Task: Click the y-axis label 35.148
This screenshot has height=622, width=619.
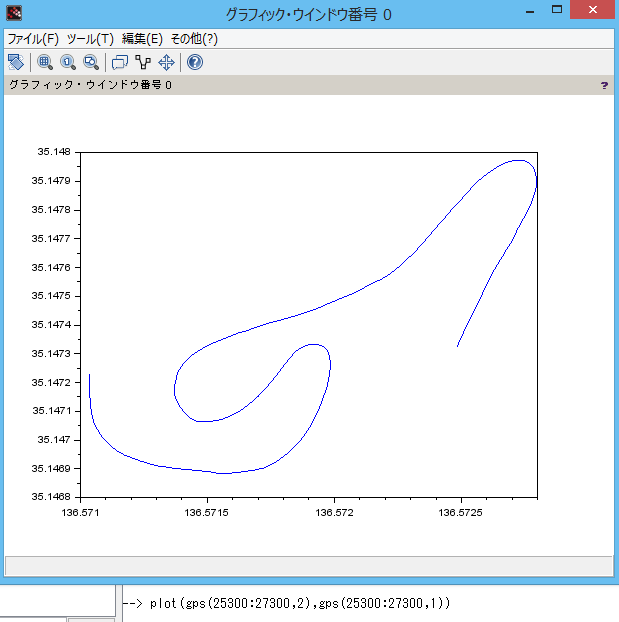Action: pyautogui.click(x=54, y=152)
